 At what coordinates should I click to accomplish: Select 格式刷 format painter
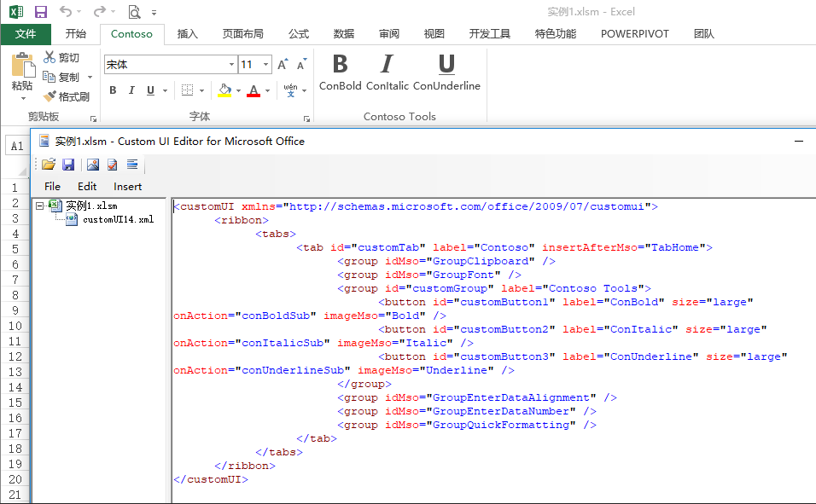(66, 96)
